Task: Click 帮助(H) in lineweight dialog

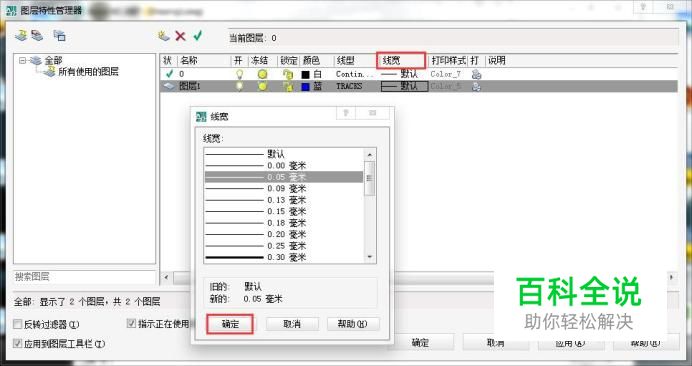Action: [353, 324]
